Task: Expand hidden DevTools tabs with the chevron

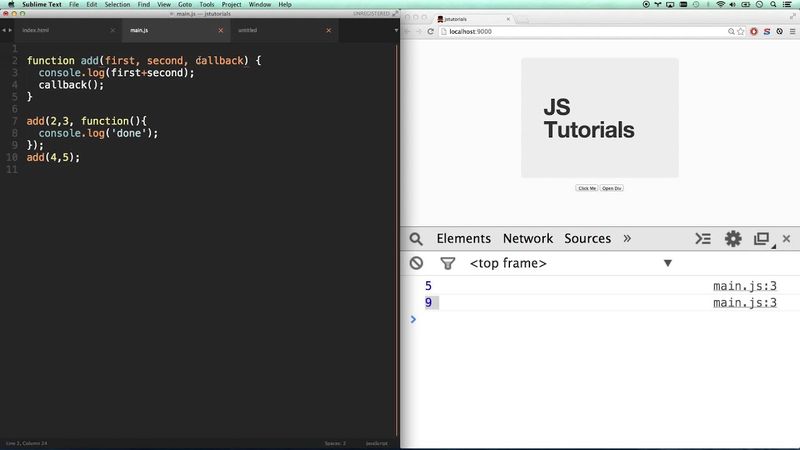Action: 627,238
